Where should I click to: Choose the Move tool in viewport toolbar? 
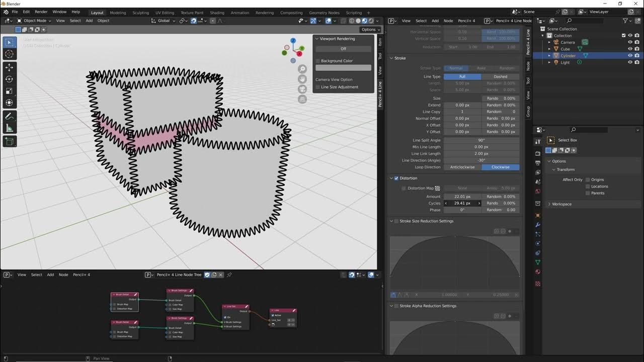tap(9, 67)
